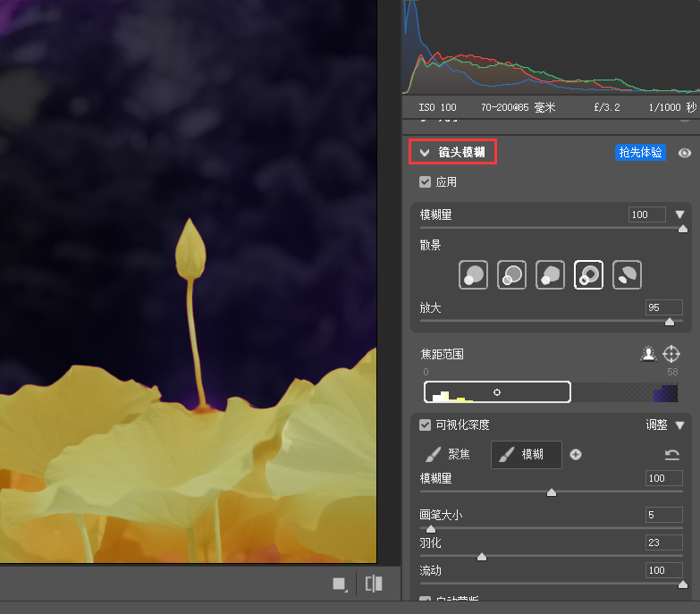This screenshot has width=700, height=614.
Task: Click the histogram graph
Action: click(x=551, y=46)
